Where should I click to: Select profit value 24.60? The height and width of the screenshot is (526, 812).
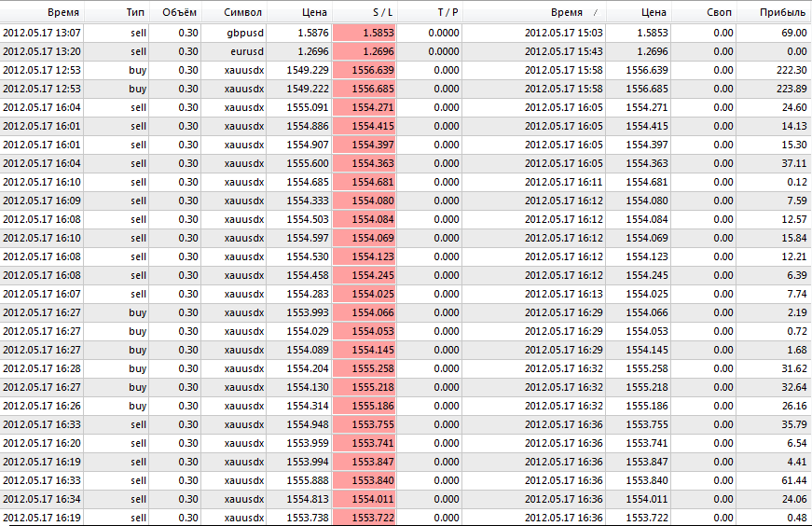[794, 108]
